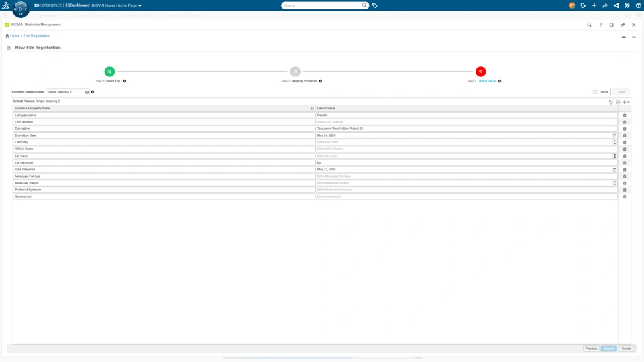Adjust LotPurity value stepper
This screenshot has height=362, width=644.
[615, 142]
